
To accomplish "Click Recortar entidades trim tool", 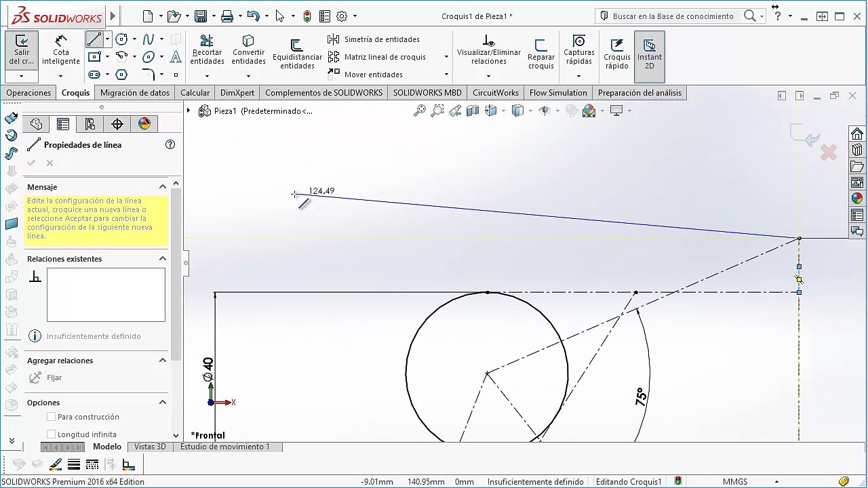I will click(x=207, y=50).
